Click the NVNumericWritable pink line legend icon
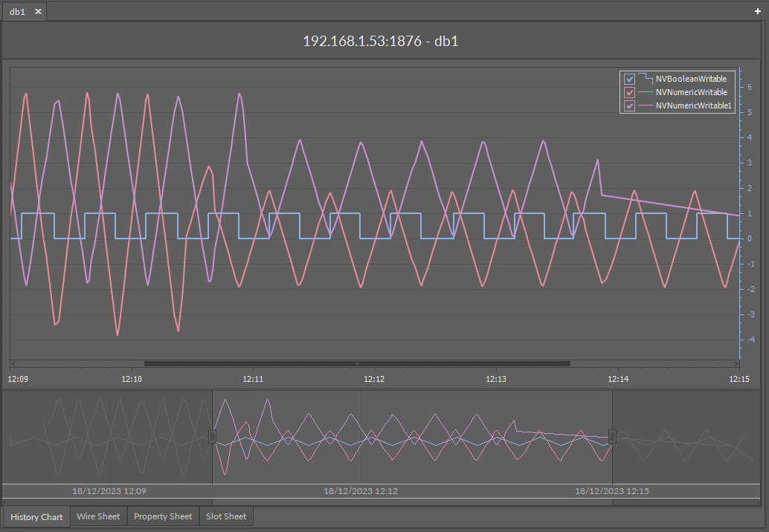Screen dimensions: 769x532 pyautogui.click(x=644, y=92)
